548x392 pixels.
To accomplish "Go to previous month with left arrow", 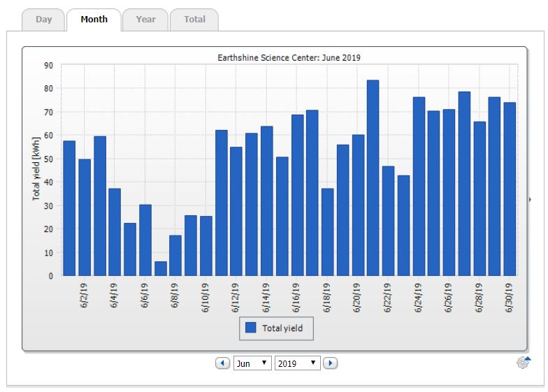I will click(x=222, y=363).
